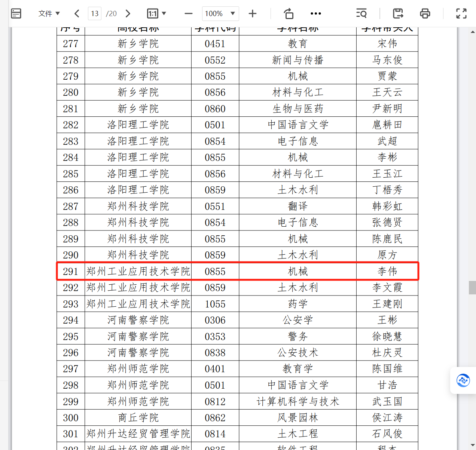Click the scrollbar up arrow
The height and width of the screenshot is (450, 476).
(x=473, y=32)
